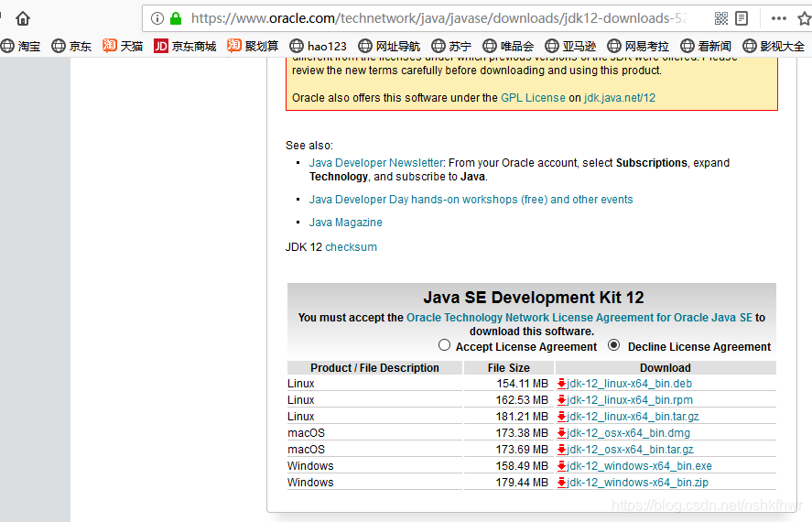Open the GPL License link
The width and height of the screenshot is (812, 522).
pos(533,98)
